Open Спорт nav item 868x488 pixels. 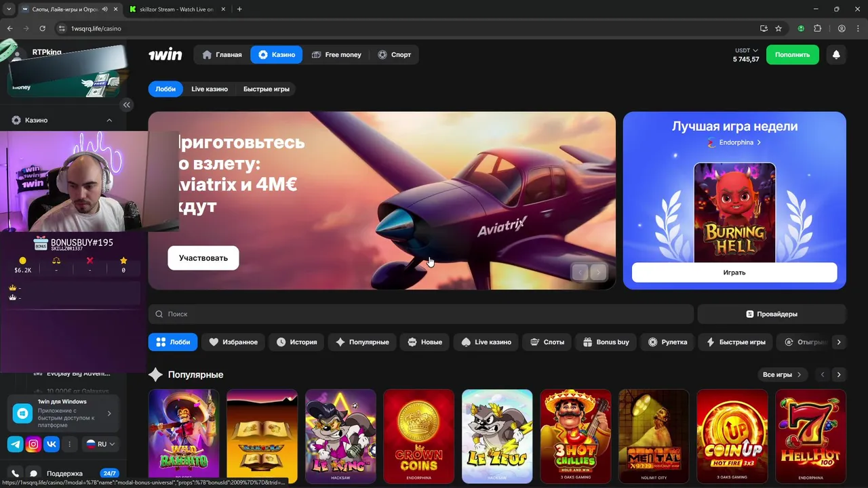point(395,55)
